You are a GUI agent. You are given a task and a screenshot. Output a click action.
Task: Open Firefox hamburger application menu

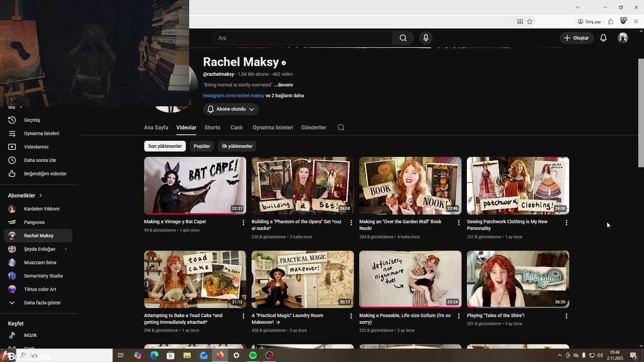(x=636, y=22)
